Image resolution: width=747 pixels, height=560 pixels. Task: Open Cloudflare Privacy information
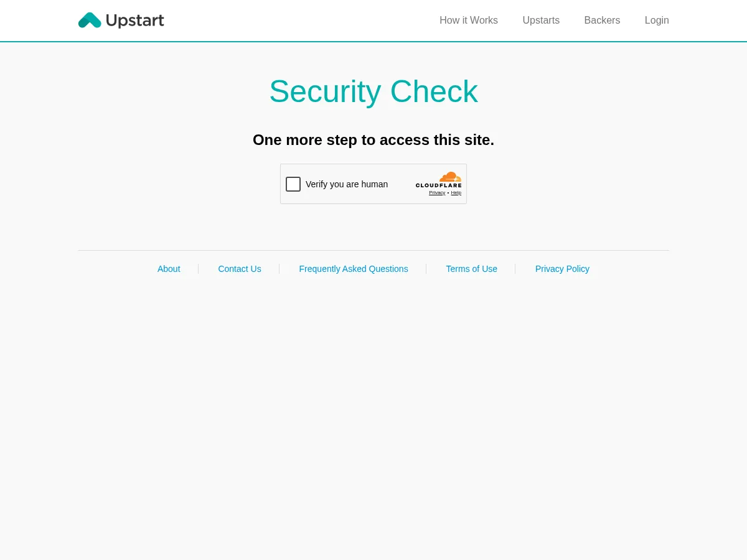pos(437,192)
